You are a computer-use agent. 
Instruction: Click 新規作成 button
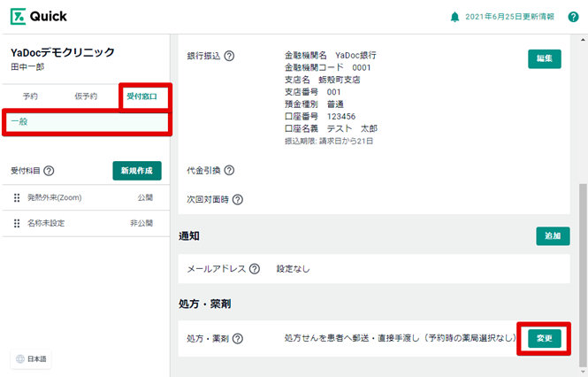tap(137, 171)
